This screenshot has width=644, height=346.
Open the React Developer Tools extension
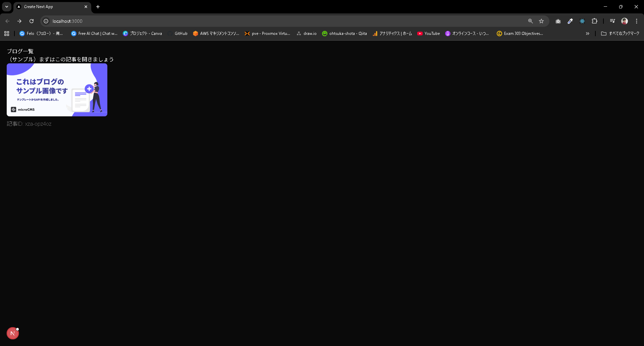(x=582, y=21)
